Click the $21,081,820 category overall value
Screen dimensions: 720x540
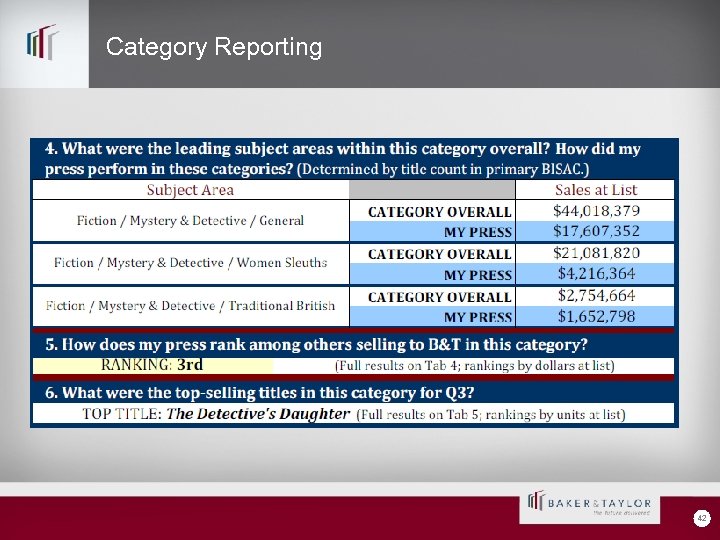coord(596,253)
